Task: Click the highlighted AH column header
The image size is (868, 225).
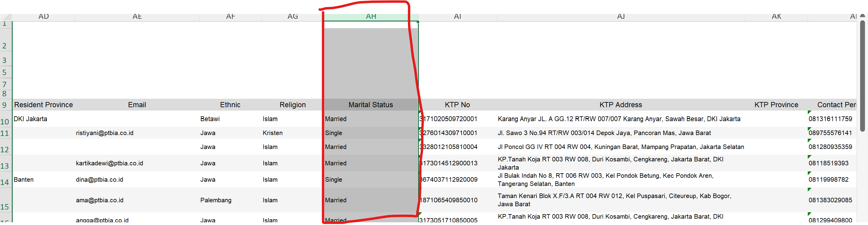Action: 371,17
